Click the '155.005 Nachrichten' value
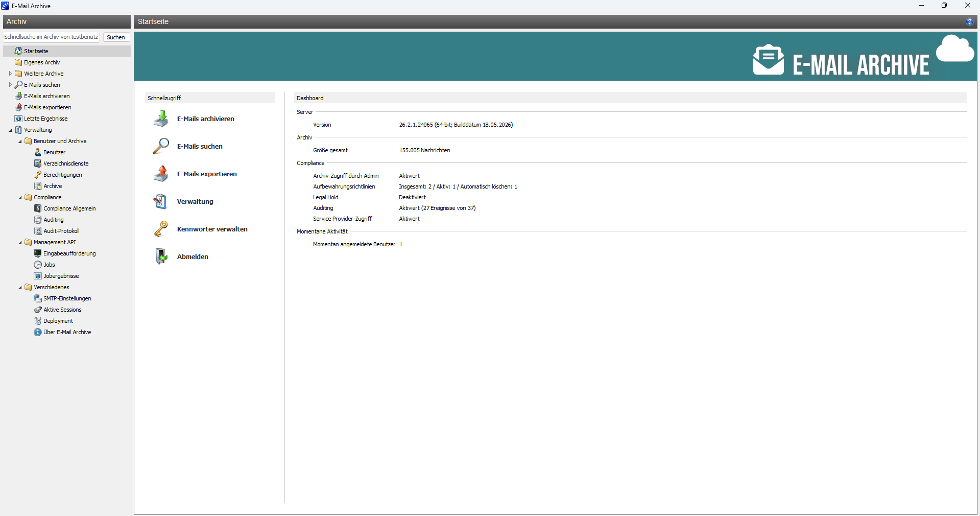 pyautogui.click(x=424, y=150)
